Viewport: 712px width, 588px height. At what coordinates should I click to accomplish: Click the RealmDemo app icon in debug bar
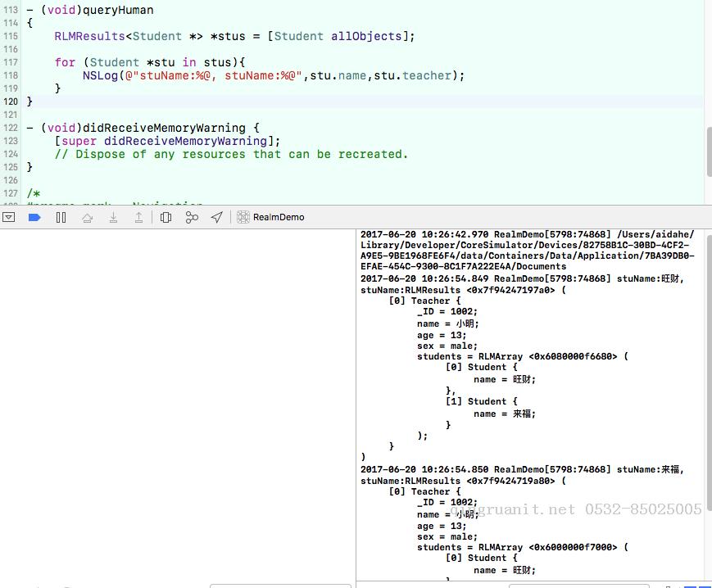tap(243, 217)
